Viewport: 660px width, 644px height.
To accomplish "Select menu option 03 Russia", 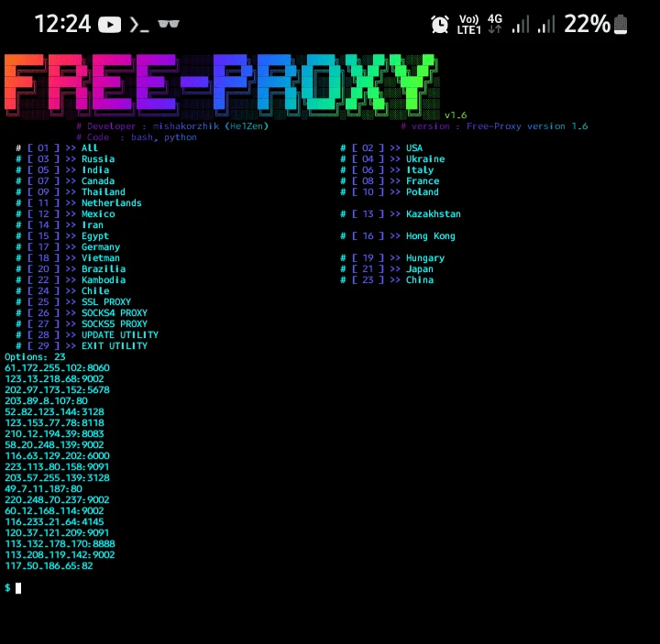I will [65, 159].
